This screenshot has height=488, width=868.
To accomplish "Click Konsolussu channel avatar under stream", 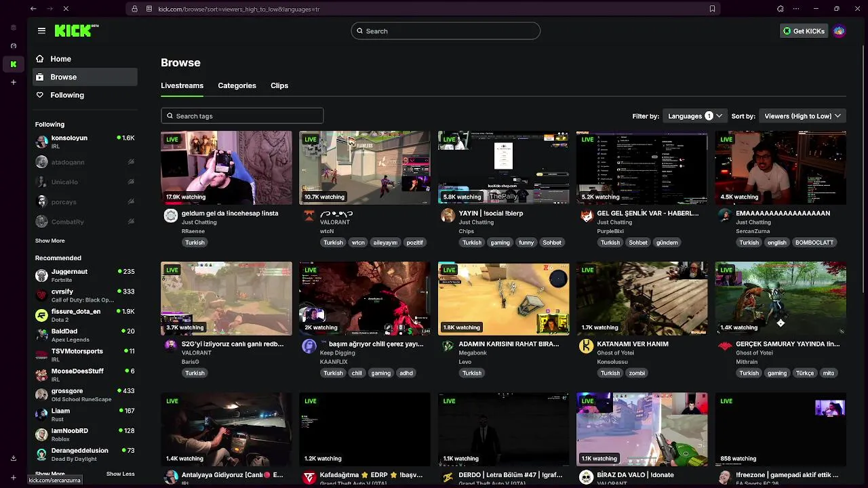I will tap(587, 346).
